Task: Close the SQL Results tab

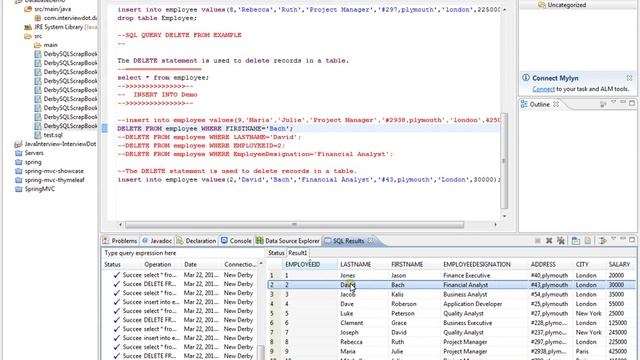Action: click(370, 241)
